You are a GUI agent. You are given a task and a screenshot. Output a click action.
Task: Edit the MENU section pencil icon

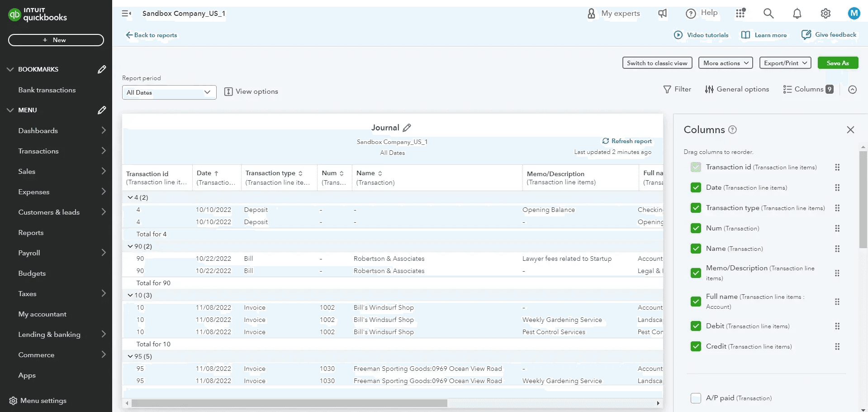[x=102, y=110]
